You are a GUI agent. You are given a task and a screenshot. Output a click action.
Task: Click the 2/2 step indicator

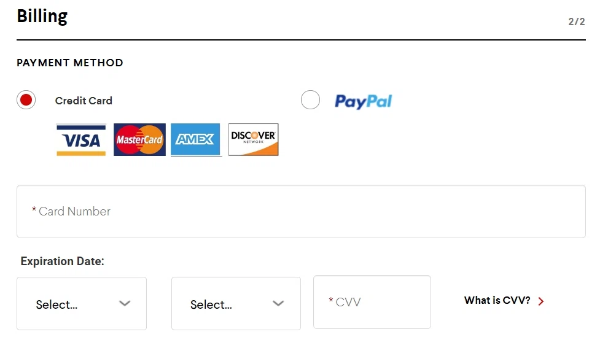click(576, 22)
